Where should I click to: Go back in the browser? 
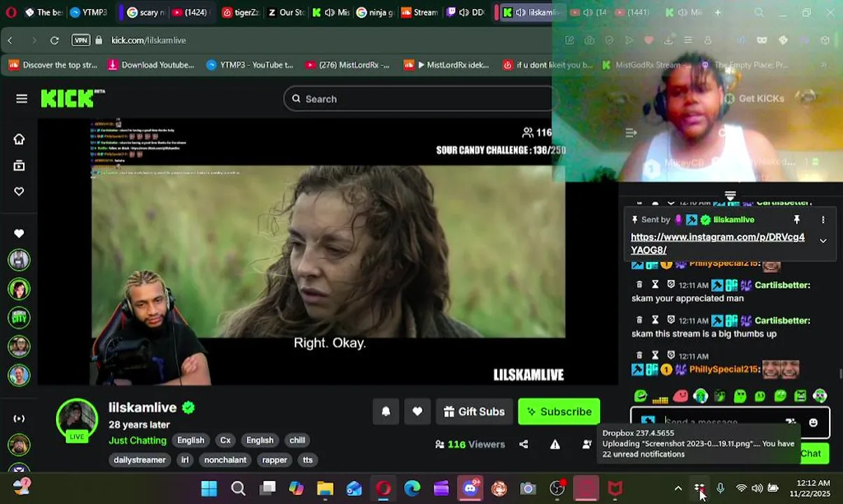point(10,41)
